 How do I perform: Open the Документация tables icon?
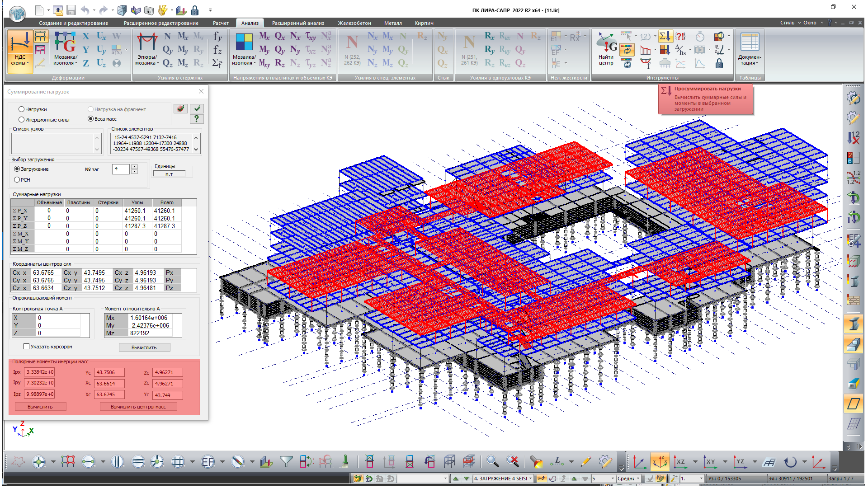pyautogui.click(x=750, y=43)
